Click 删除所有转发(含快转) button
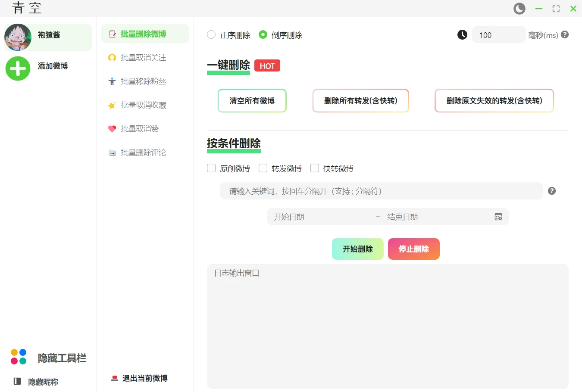 click(361, 100)
